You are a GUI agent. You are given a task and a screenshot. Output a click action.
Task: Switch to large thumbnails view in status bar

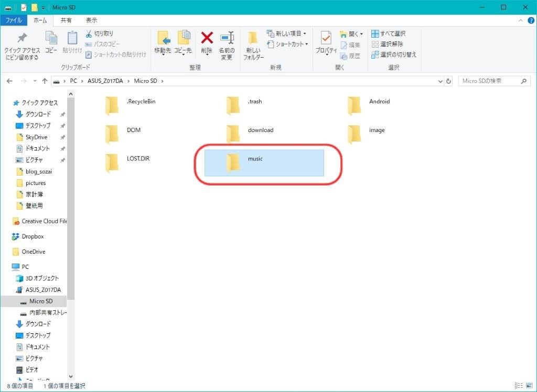pos(529,386)
